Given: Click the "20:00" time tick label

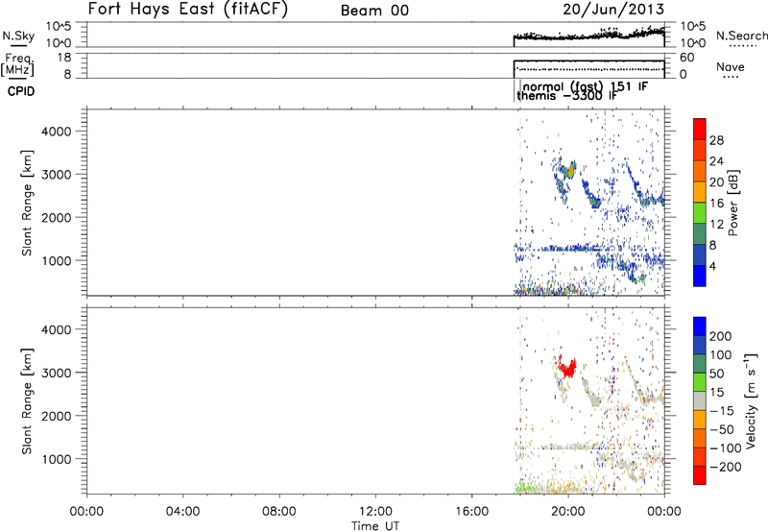Looking at the screenshot, I should (x=567, y=512).
